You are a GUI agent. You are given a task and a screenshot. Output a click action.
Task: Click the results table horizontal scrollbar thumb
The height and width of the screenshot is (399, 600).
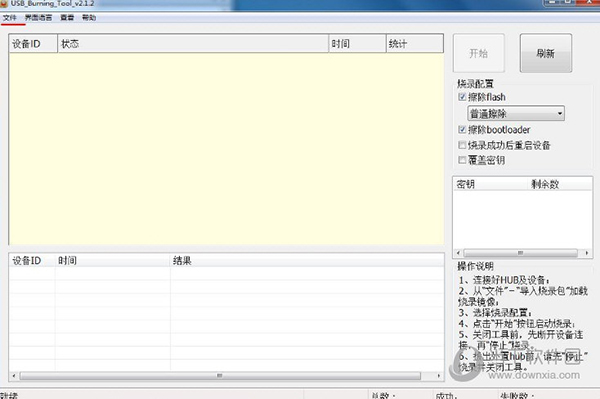[220, 376]
